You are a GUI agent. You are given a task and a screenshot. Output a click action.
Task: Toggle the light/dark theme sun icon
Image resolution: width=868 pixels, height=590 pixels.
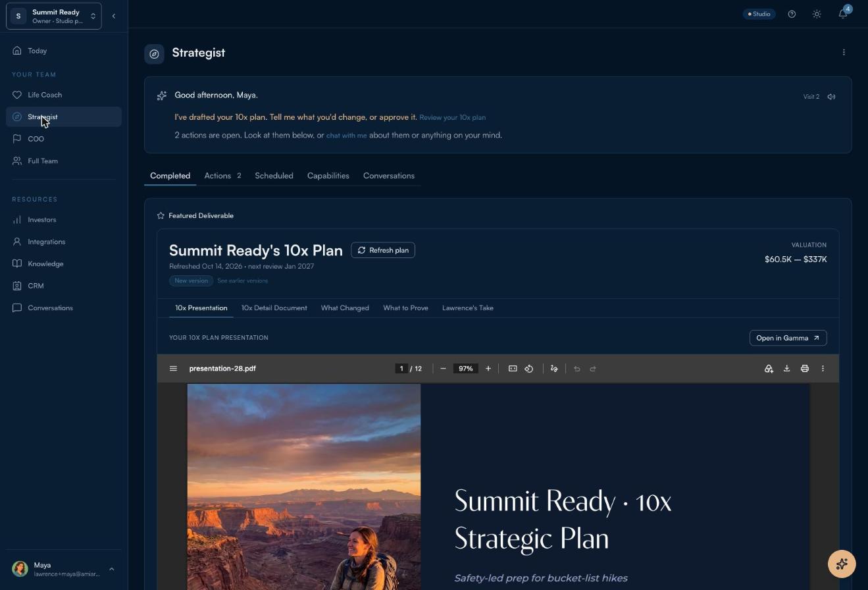point(817,14)
